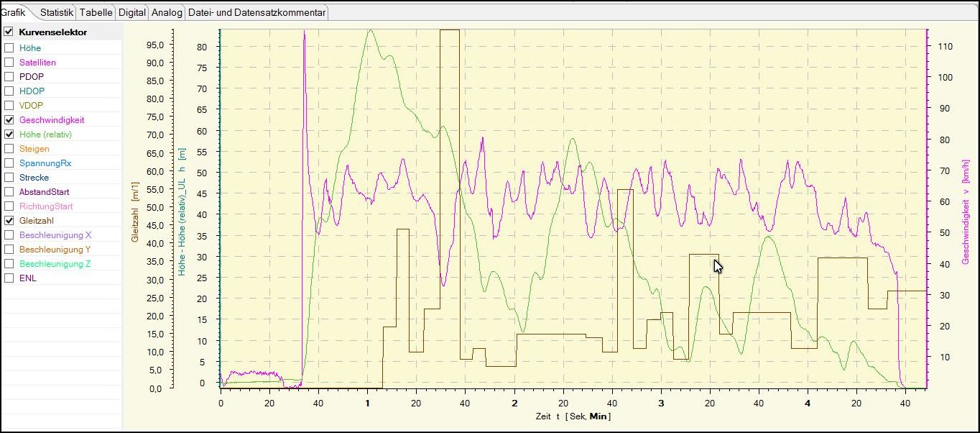Screen dimensions: 980x433
Task: Enable the Beschleunigung Z checkbox
Action: [9, 264]
